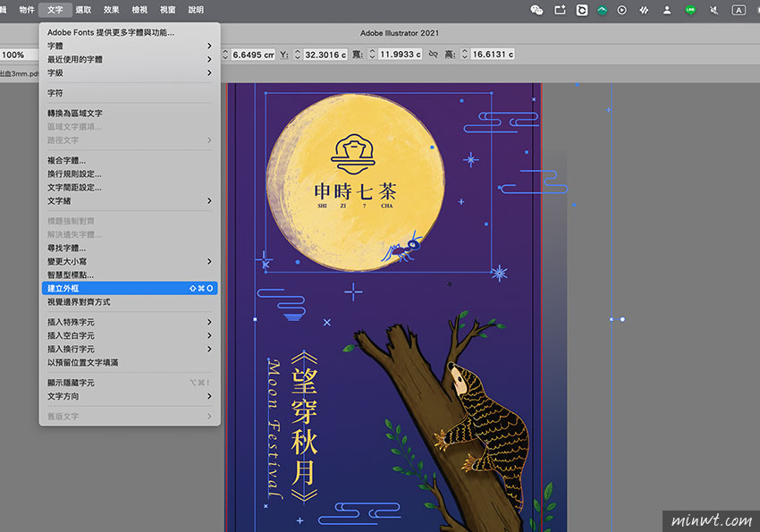Click the teal round icon in the menu bar
The height and width of the screenshot is (532, 760).
(602, 10)
